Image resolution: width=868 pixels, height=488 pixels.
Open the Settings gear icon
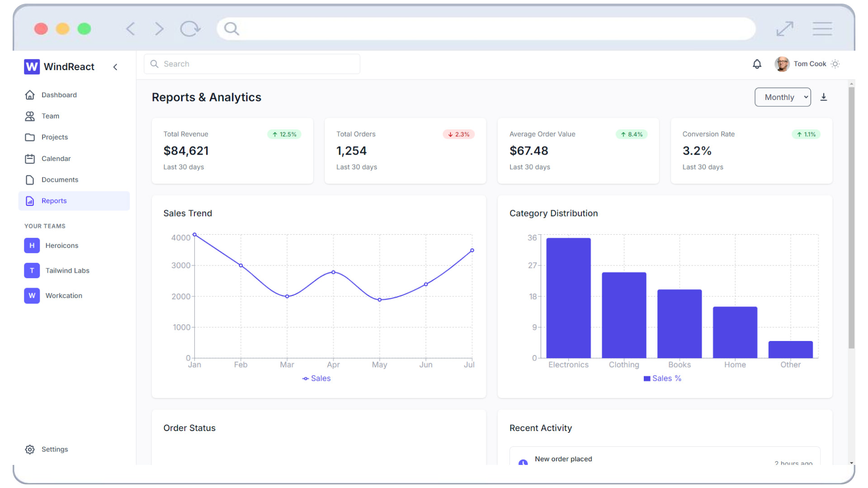tap(30, 449)
